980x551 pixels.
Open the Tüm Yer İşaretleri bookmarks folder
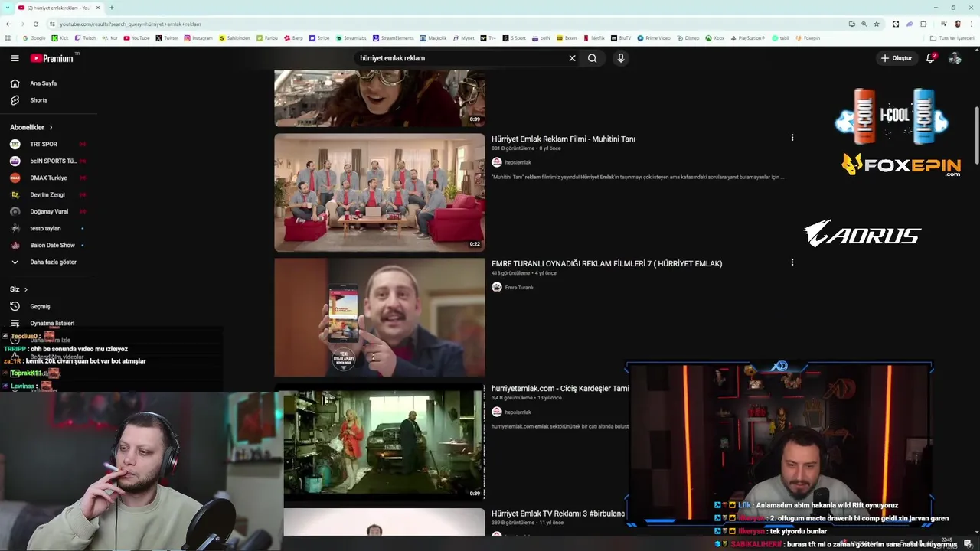(x=952, y=37)
